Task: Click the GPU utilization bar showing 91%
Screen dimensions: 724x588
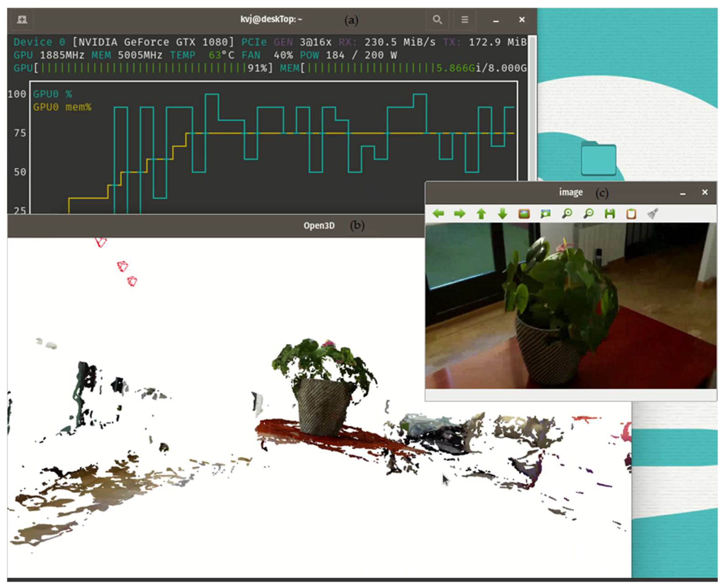Action: click(x=143, y=68)
